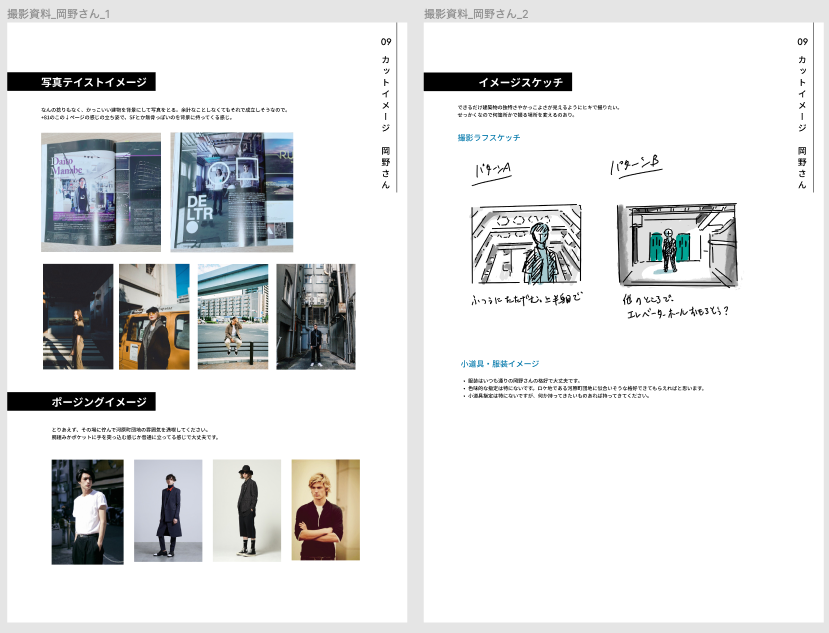Screen dimensions: 829x633
Task: Select the 撮影資料_岡野さん_1 artboard title
Action: [58, 14]
